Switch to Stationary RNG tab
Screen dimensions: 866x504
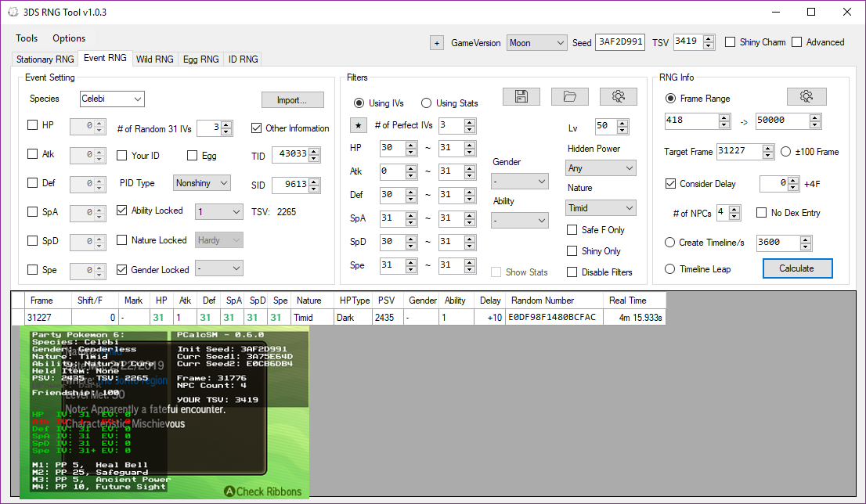45,59
